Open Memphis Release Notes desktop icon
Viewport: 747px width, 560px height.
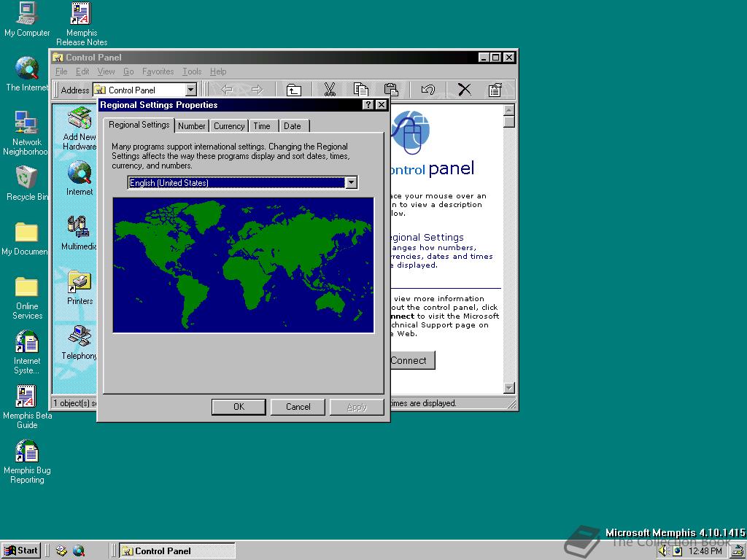[82, 24]
